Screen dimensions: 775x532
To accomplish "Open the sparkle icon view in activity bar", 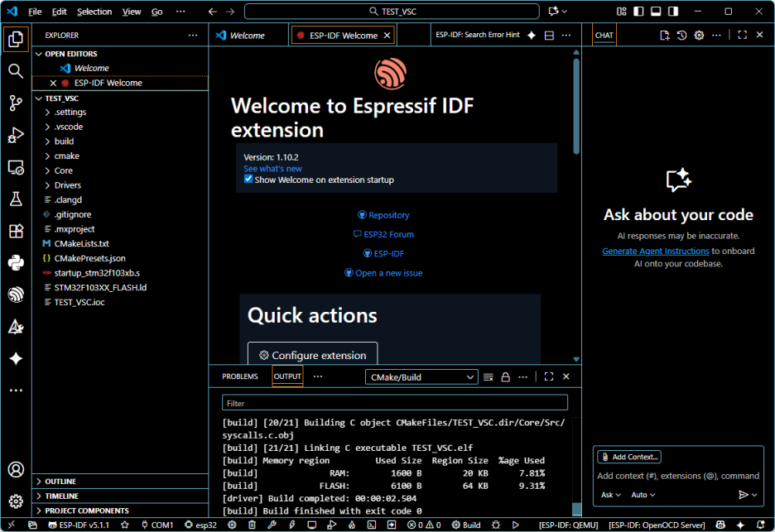I will [16, 358].
